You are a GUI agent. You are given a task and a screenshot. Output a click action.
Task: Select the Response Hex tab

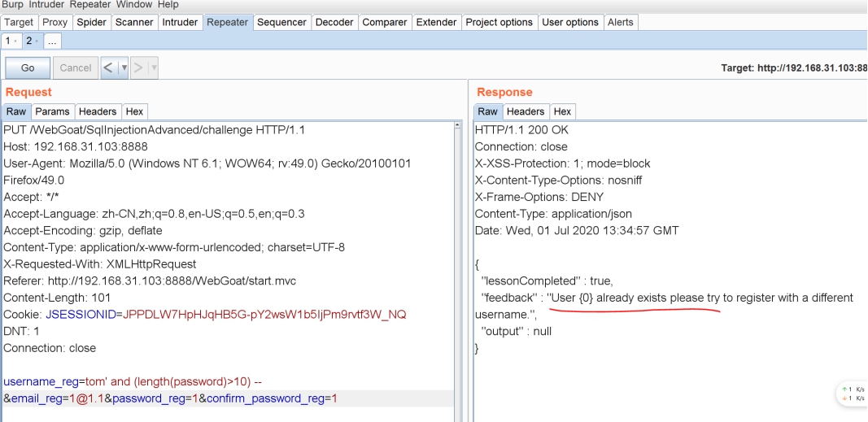tap(562, 111)
